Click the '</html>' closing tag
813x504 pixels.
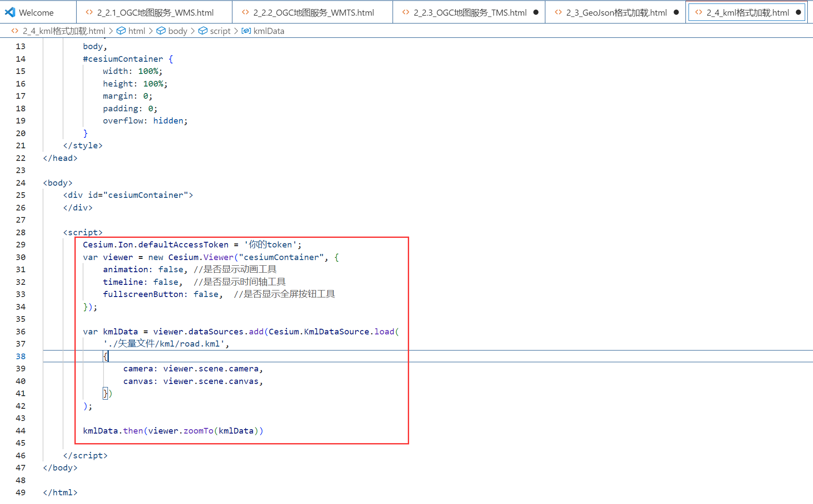point(60,493)
